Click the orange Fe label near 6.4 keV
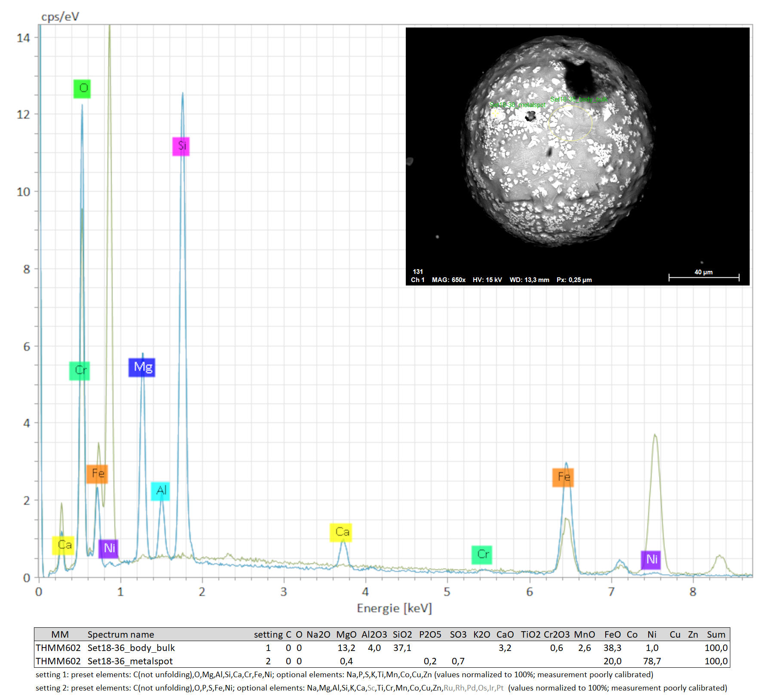The width and height of the screenshot is (766, 700). (563, 477)
